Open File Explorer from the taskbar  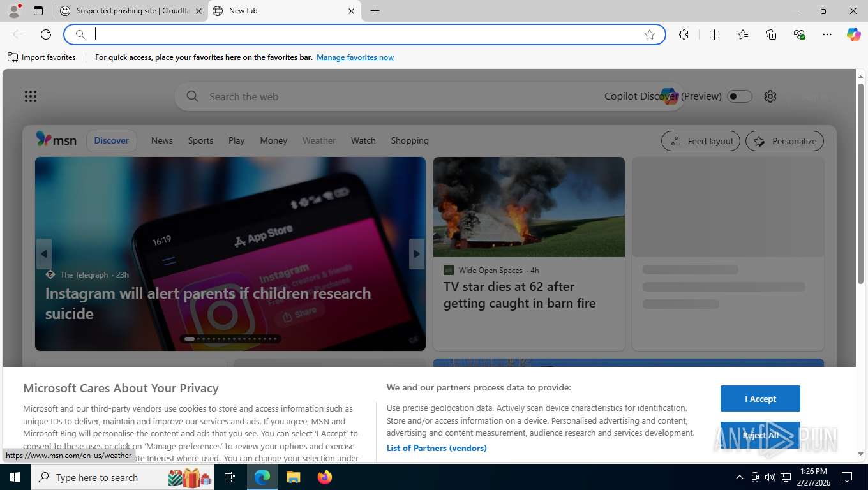coord(293,477)
